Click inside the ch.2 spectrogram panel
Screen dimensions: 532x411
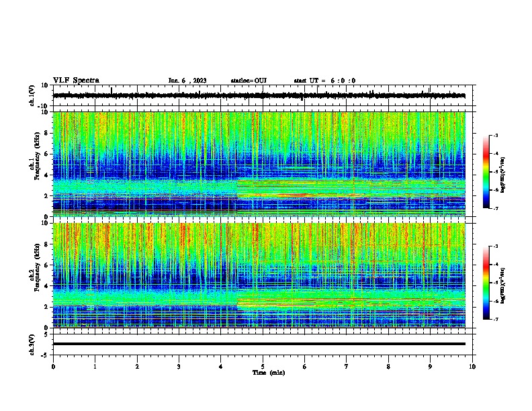coord(259,275)
